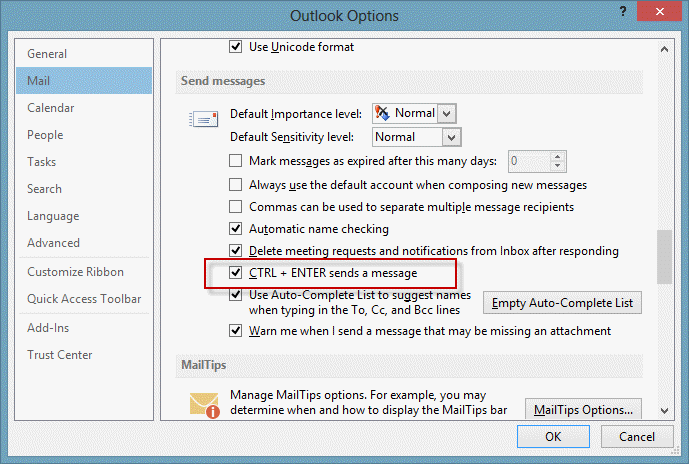
Task: Open Trust Center settings
Action: pyautogui.click(x=84, y=355)
